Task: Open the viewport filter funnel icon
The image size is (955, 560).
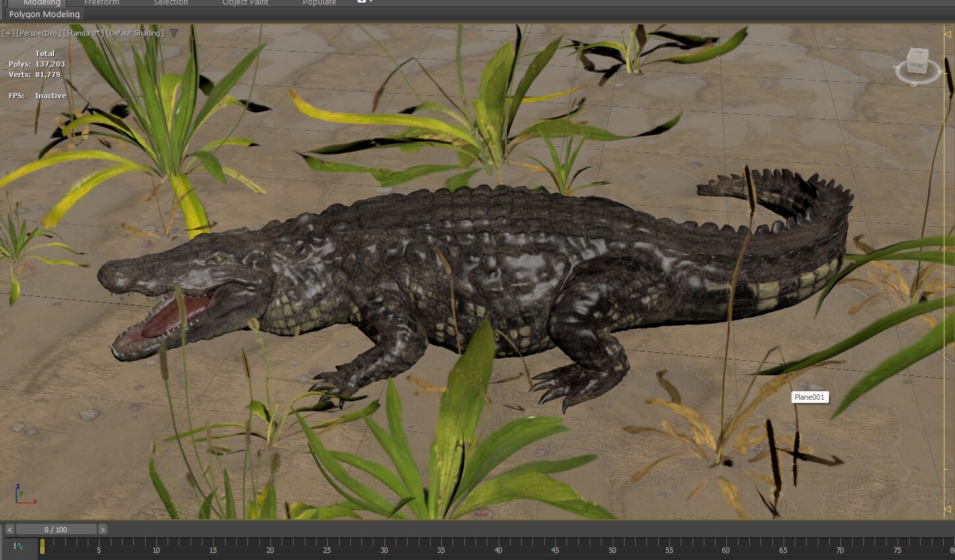Action: 173,33
